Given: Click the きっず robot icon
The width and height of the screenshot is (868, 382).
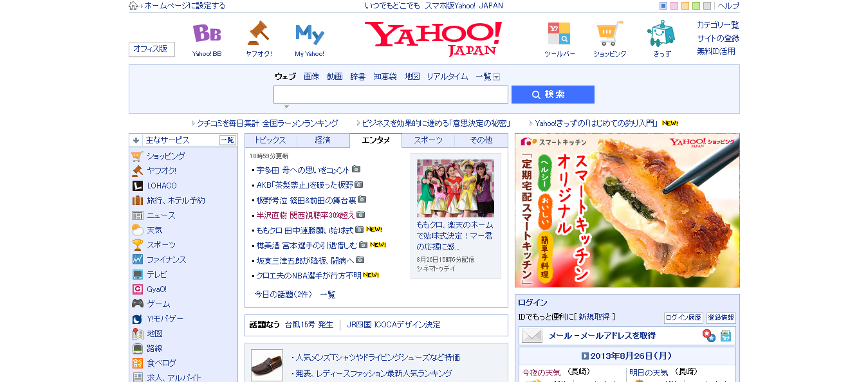Looking at the screenshot, I should tap(661, 33).
